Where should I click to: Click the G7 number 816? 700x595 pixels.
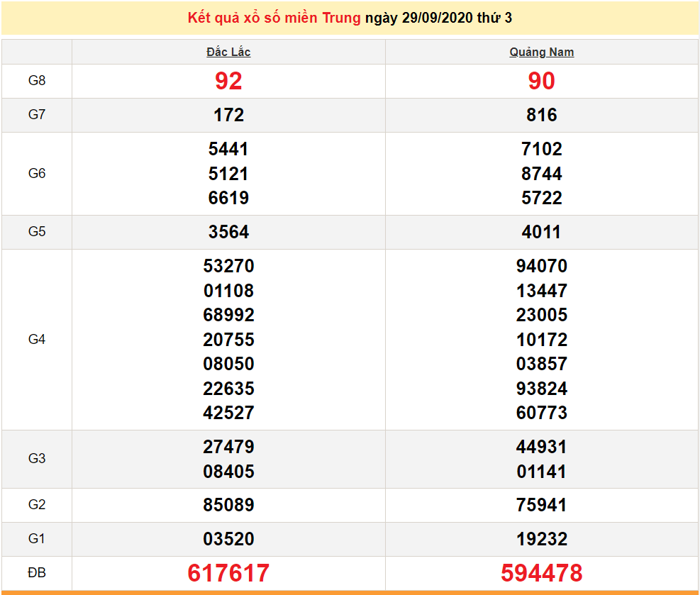(542, 115)
